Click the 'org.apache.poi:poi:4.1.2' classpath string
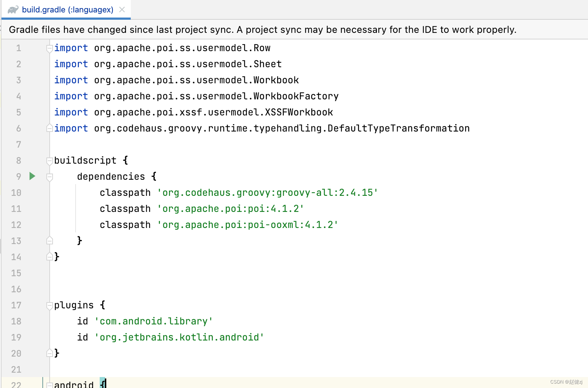The image size is (588, 388). [230, 209]
